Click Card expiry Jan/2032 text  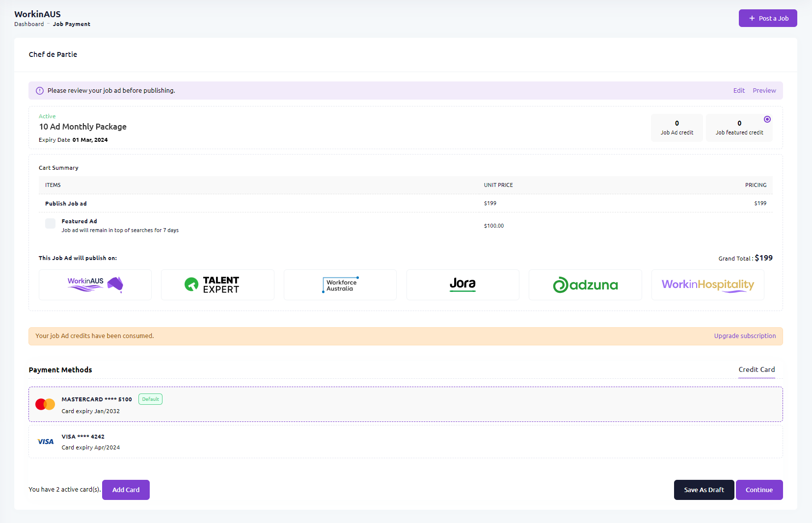coord(91,411)
